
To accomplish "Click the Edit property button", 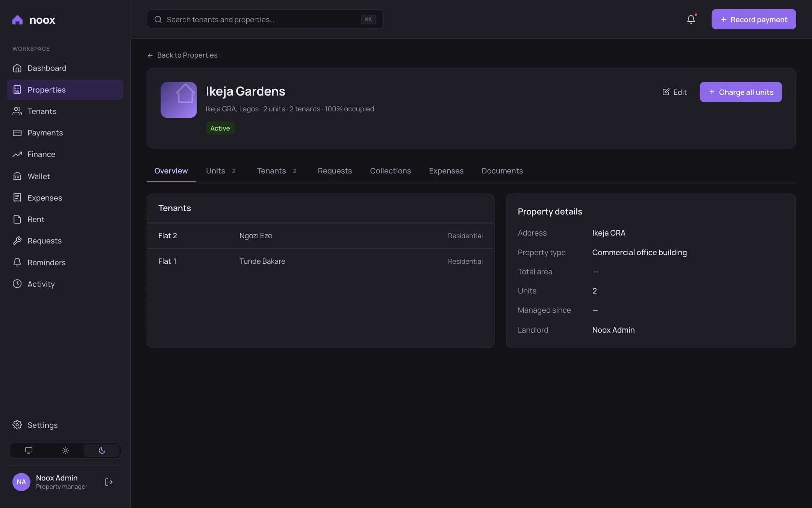I will tap(674, 92).
